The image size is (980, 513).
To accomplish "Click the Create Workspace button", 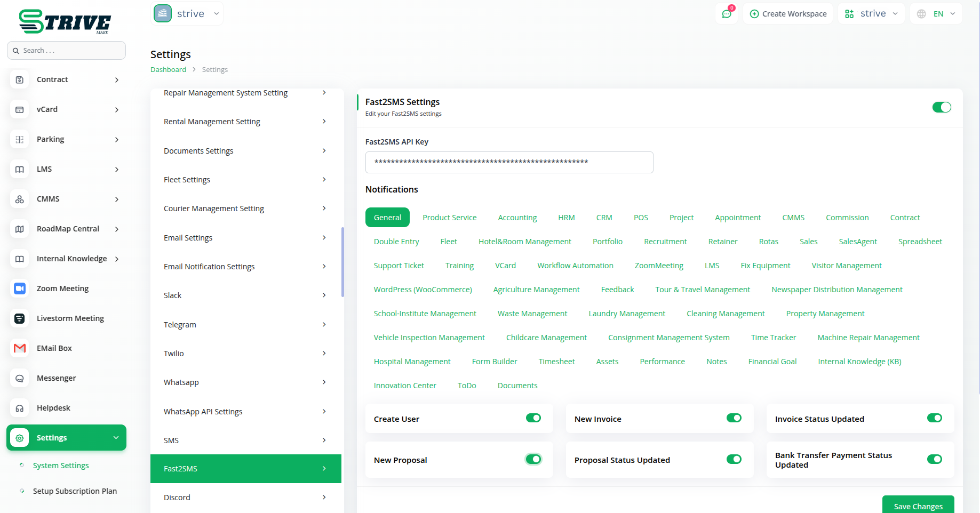I will click(788, 14).
